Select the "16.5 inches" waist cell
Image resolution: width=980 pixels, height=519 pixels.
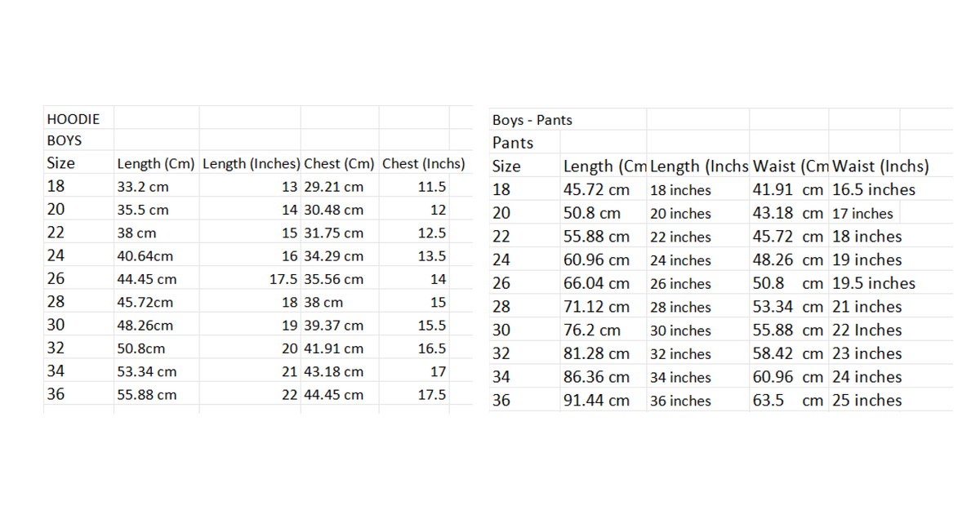tap(873, 190)
